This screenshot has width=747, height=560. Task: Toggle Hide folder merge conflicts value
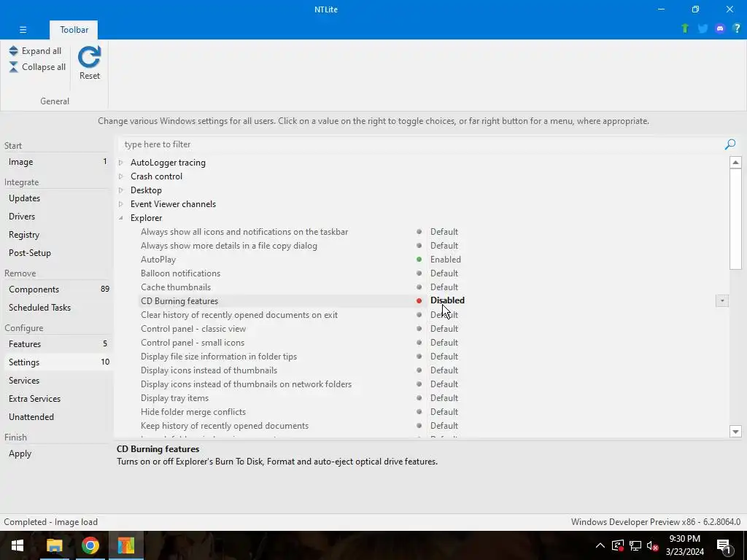coord(444,412)
